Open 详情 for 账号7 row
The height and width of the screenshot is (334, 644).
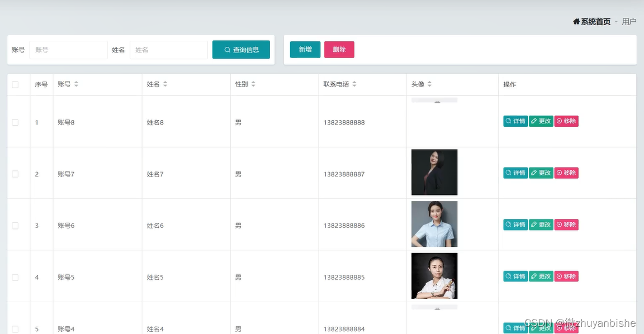(x=515, y=173)
